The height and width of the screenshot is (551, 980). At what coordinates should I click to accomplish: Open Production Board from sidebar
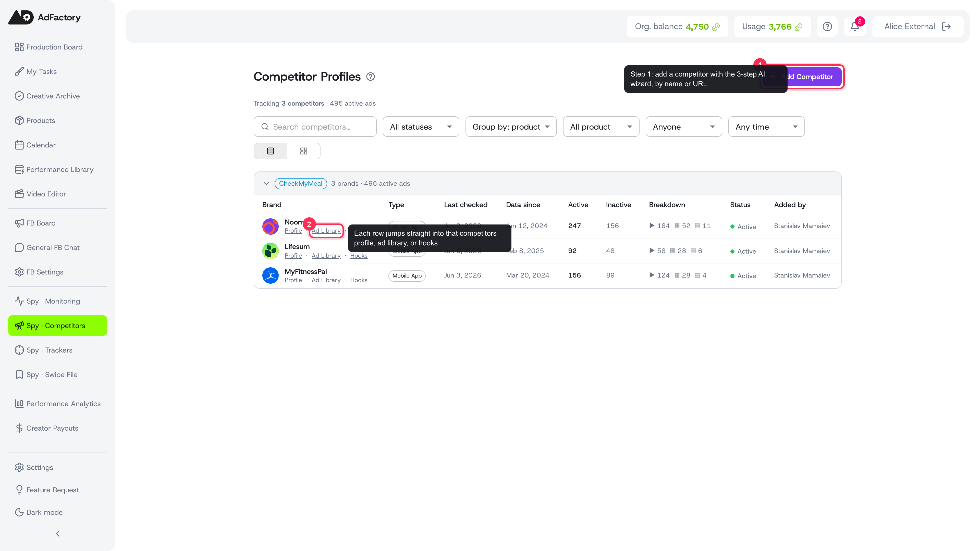[x=57, y=47]
